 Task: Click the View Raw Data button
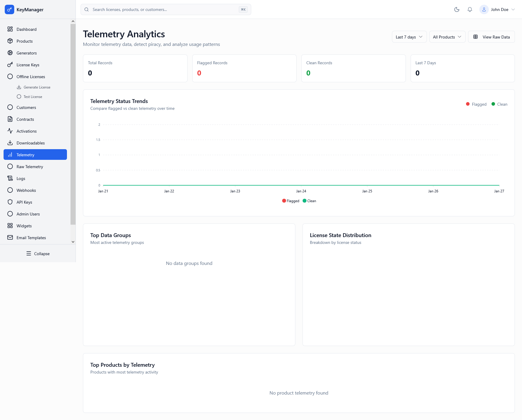pyautogui.click(x=491, y=37)
